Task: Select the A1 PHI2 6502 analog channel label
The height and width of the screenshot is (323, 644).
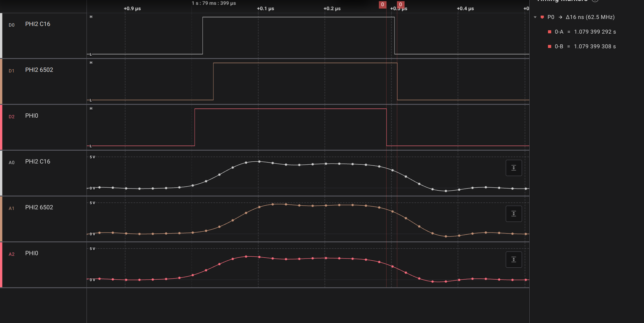Action: 39,207
